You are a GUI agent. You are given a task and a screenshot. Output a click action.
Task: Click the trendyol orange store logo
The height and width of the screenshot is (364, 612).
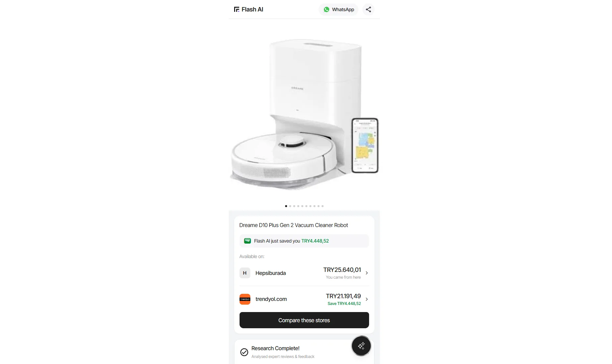[x=245, y=299]
